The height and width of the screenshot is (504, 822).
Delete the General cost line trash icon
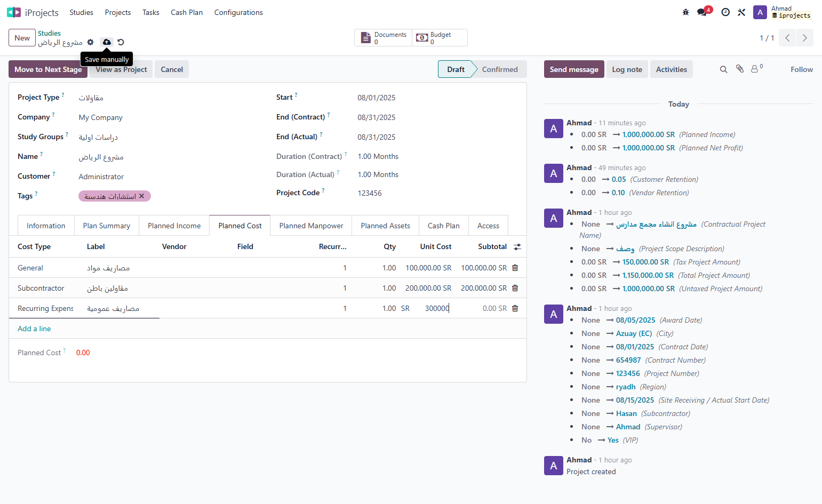click(x=515, y=268)
